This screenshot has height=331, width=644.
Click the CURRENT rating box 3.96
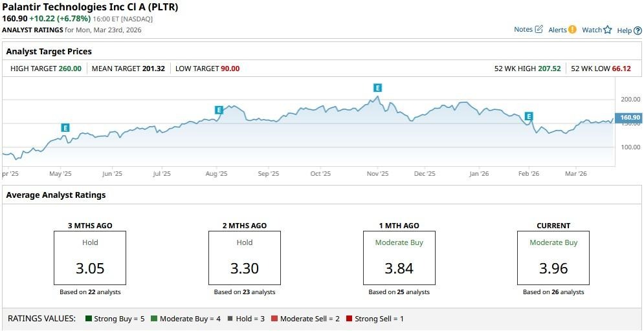553,258
